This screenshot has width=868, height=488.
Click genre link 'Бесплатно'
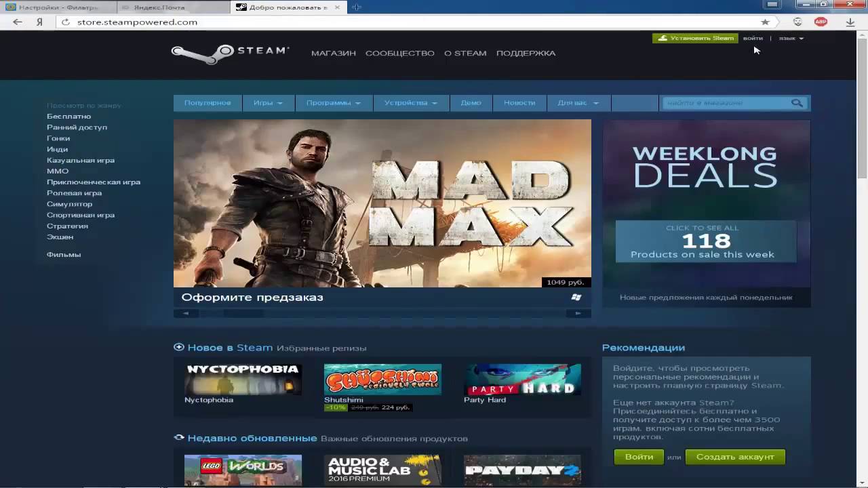point(68,117)
